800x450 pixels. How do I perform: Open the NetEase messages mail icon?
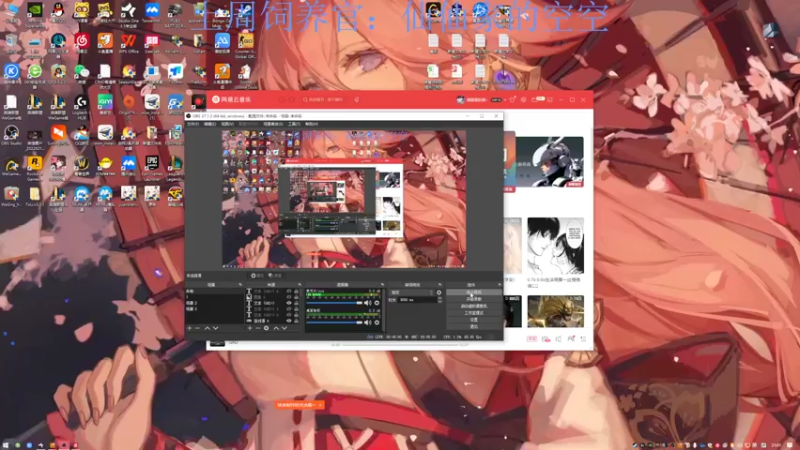point(534,99)
